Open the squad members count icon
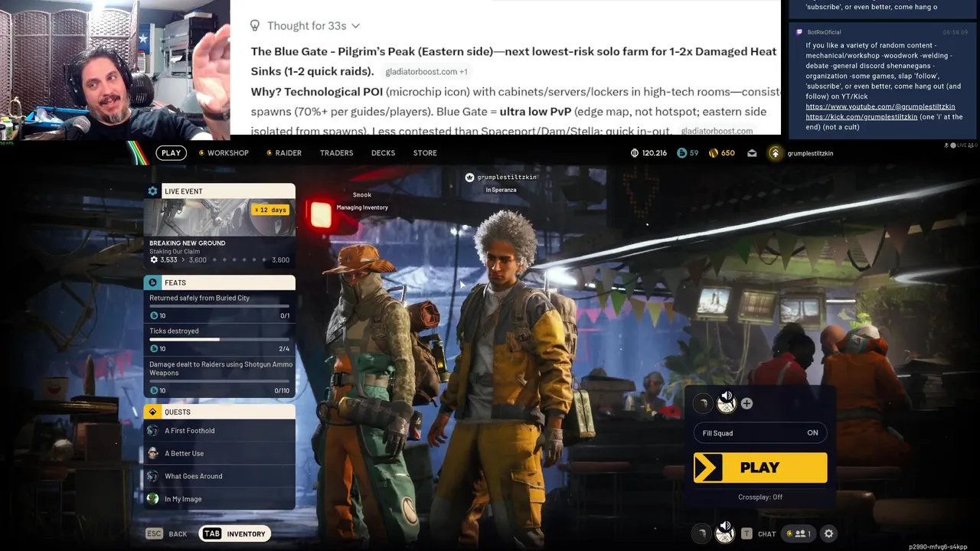 [799, 533]
